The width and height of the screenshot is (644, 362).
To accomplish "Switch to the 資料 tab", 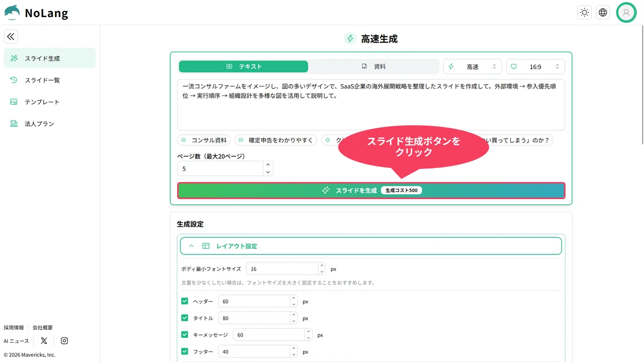I will [x=373, y=66].
